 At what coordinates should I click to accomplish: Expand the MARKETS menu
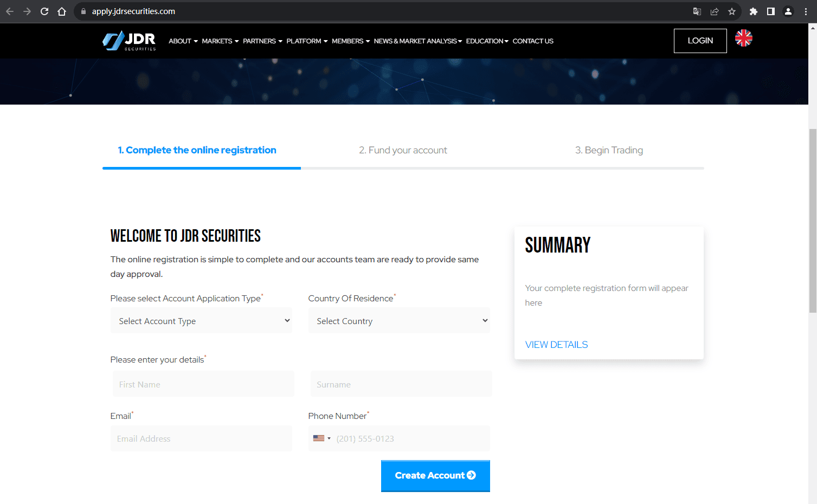[x=220, y=41]
